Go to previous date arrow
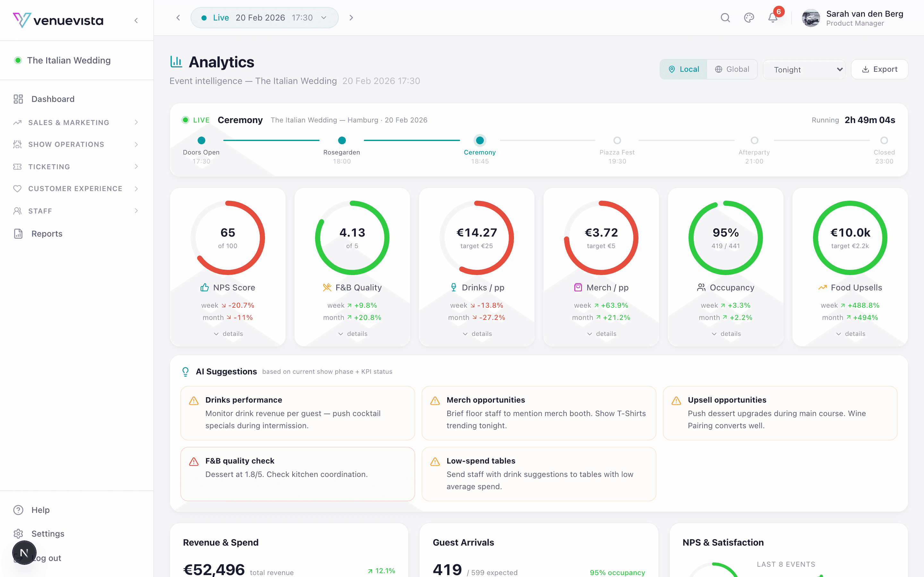 178,18
